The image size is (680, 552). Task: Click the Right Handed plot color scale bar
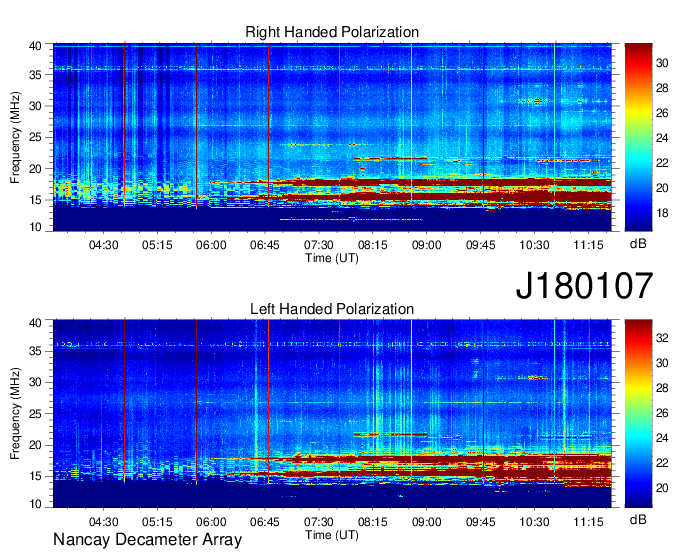click(x=638, y=137)
